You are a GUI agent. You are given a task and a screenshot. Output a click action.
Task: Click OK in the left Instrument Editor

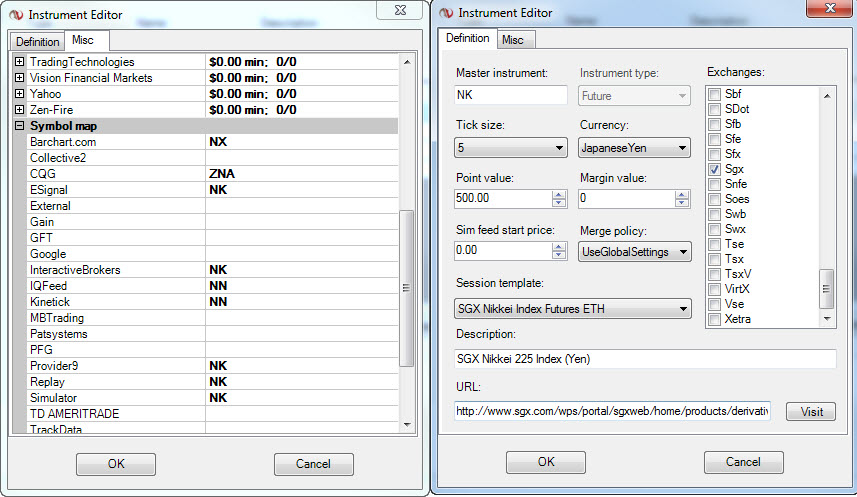[116, 464]
